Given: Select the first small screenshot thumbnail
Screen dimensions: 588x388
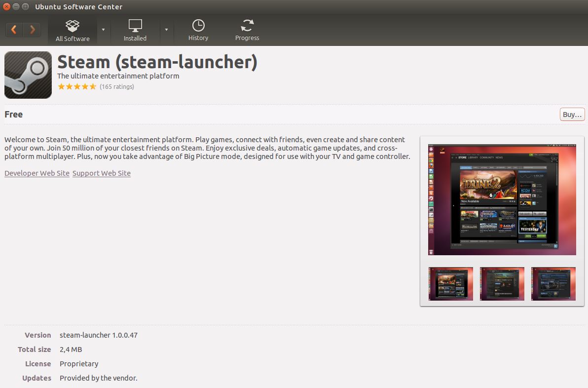Looking at the screenshot, I should click(451, 284).
